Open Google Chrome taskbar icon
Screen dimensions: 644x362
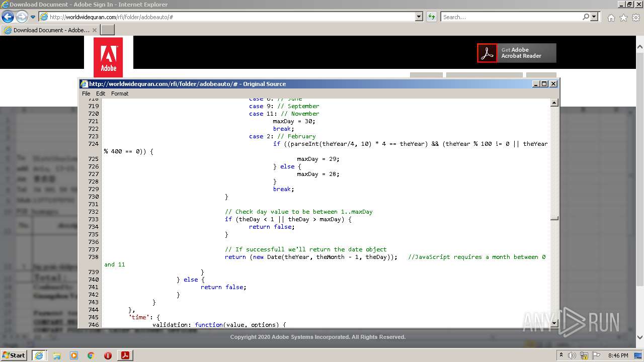(91, 355)
